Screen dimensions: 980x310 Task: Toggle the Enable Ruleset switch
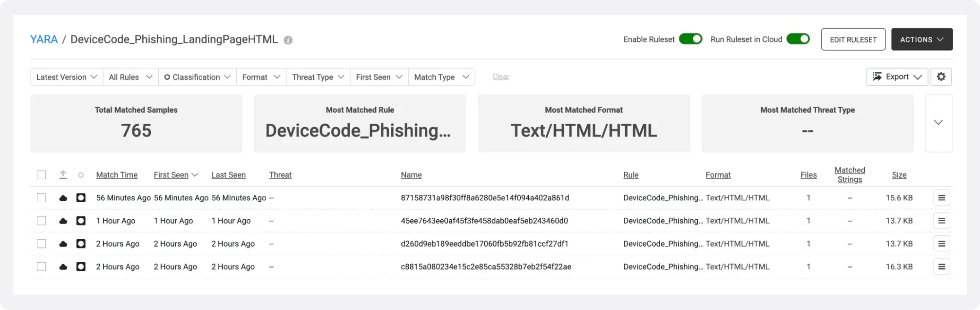(690, 39)
